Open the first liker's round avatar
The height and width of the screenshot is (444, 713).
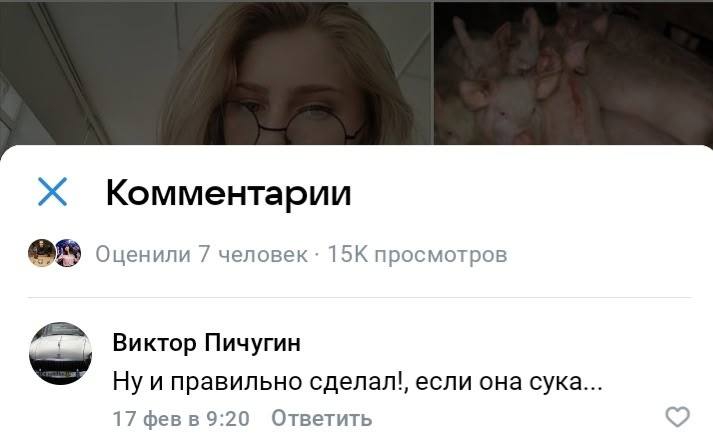(41, 253)
